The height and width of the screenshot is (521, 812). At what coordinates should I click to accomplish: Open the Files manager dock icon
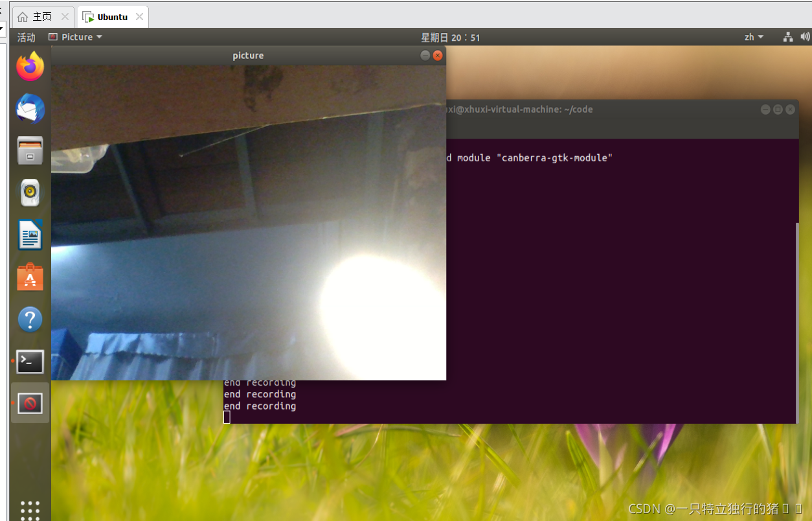[x=30, y=150]
